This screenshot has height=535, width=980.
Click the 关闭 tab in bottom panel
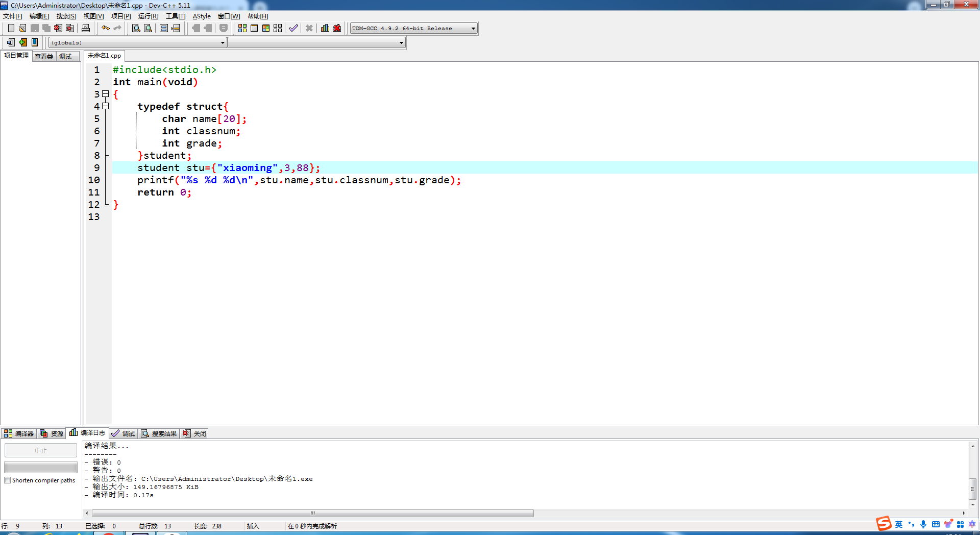point(194,433)
